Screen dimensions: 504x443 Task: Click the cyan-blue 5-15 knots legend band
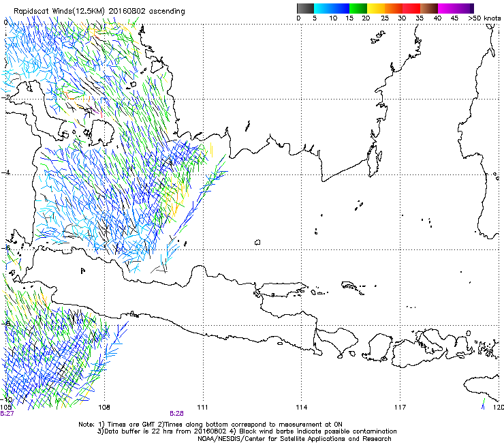pos(332,8)
